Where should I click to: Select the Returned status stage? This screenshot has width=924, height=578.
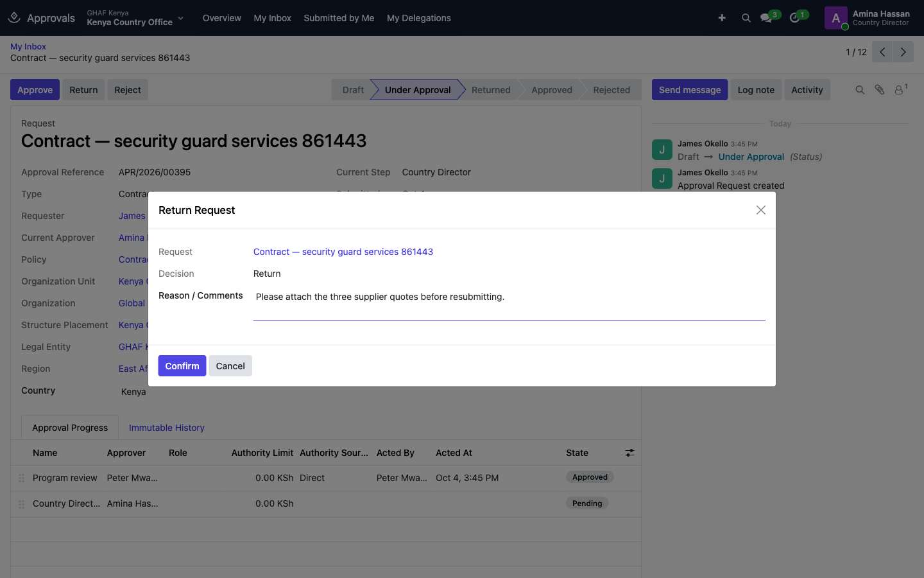[491, 90]
